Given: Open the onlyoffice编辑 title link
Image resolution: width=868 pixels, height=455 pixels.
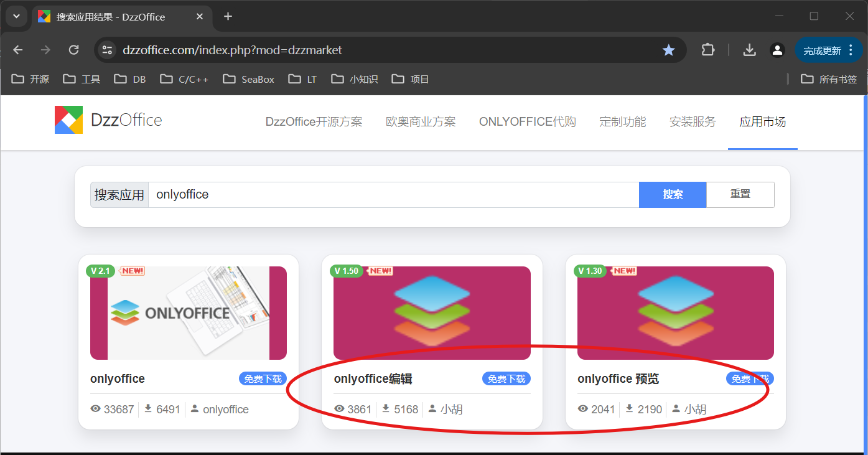Looking at the screenshot, I should click(373, 378).
